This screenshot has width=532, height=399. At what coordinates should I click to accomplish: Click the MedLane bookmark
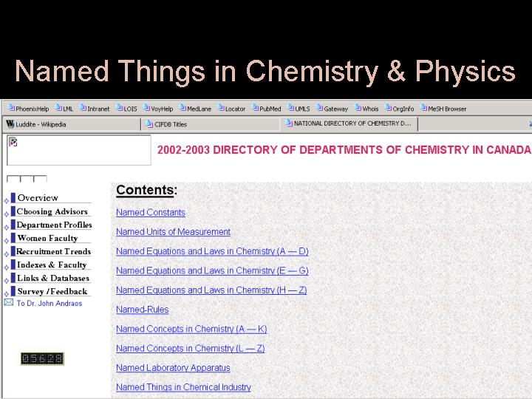(195, 109)
